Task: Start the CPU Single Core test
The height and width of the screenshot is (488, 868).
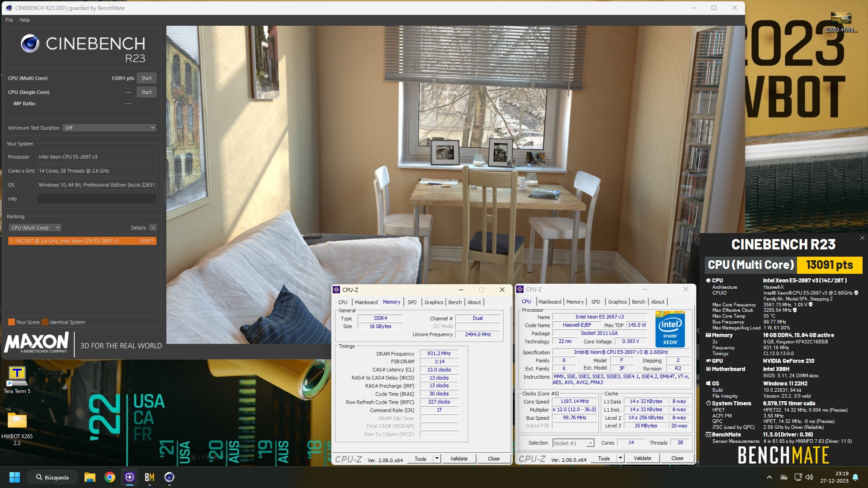Action: (146, 92)
